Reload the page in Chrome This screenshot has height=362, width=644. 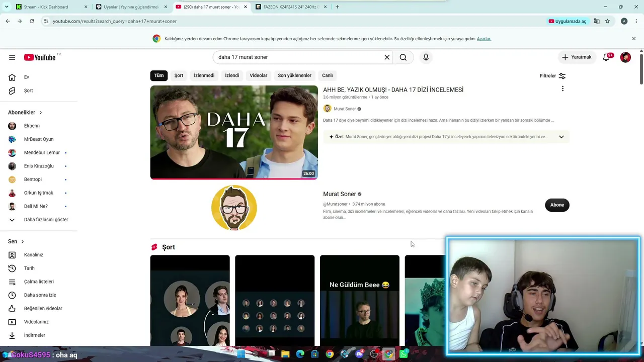(32, 21)
